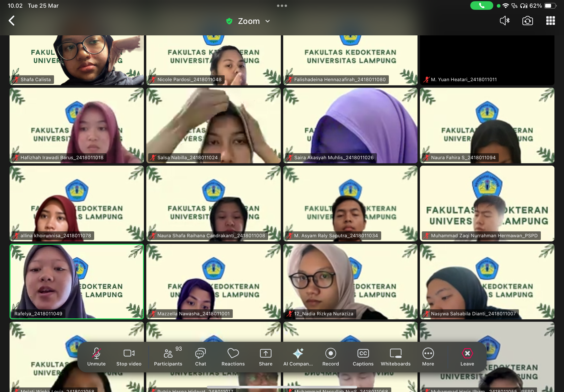Tap the Wi-Fi status icon
This screenshot has width=564, height=392.
pyautogui.click(x=505, y=6)
